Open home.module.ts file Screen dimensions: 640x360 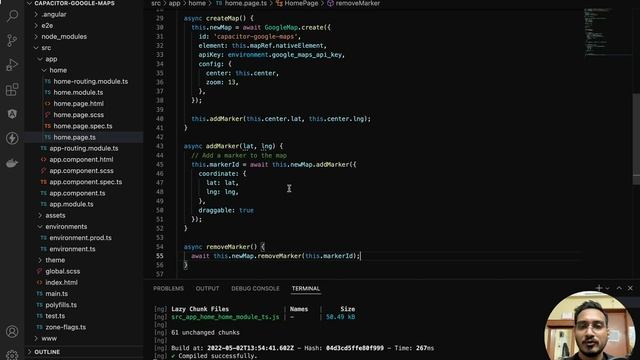[78, 92]
